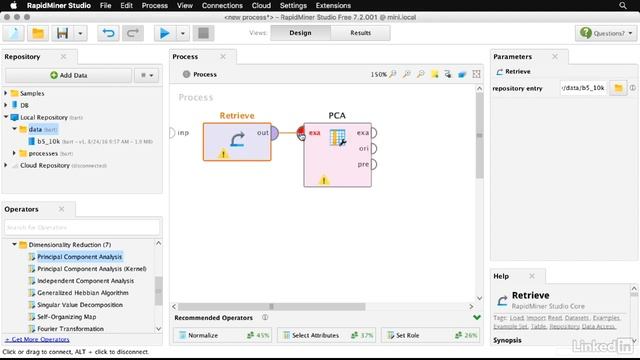
Task: Switch to Results view
Action: pos(360,33)
